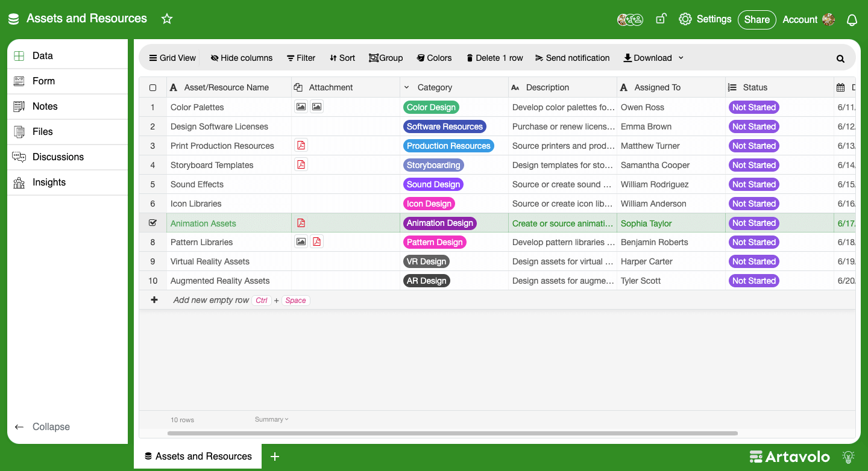Open the Data section
Viewport: 868px width, 471px height.
point(68,55)
